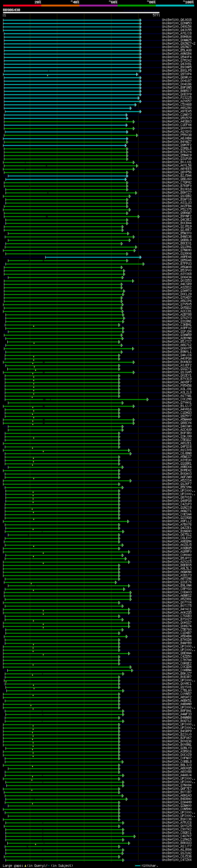Select hit UniRef100_Q119A1
Image resolution: width=197 pixels, height=868 pixels.
tap(177, 247)
